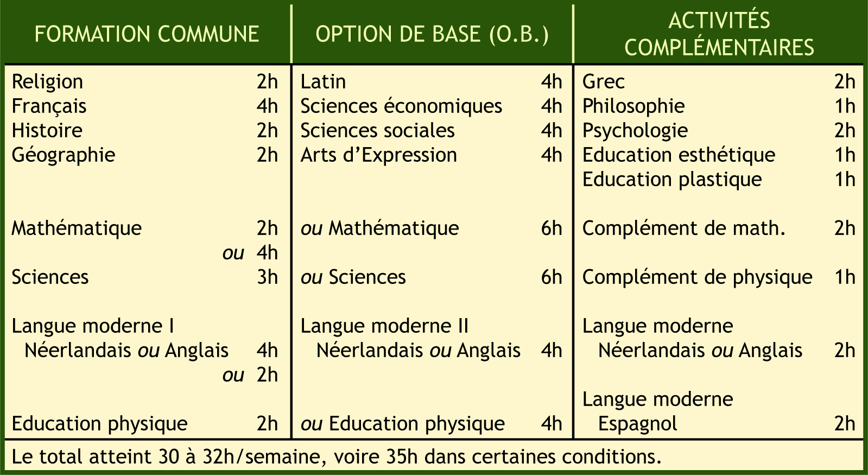868x475 pixels.
Task: Click the ACTIVITÉS COMPLÉMENTAIRES column header
Action: 719,34
